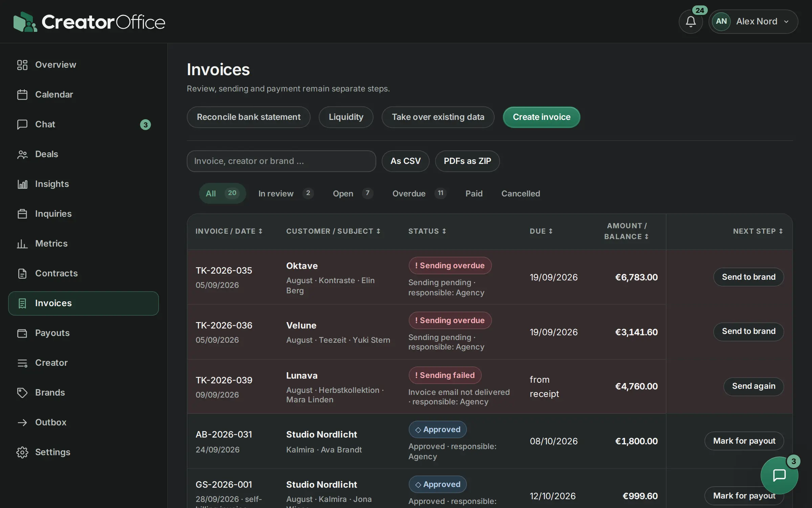This screenshot has width=812, height=508.
Task: Select the All filter tab
Action: pyautogui.click(x=222, y=193)
